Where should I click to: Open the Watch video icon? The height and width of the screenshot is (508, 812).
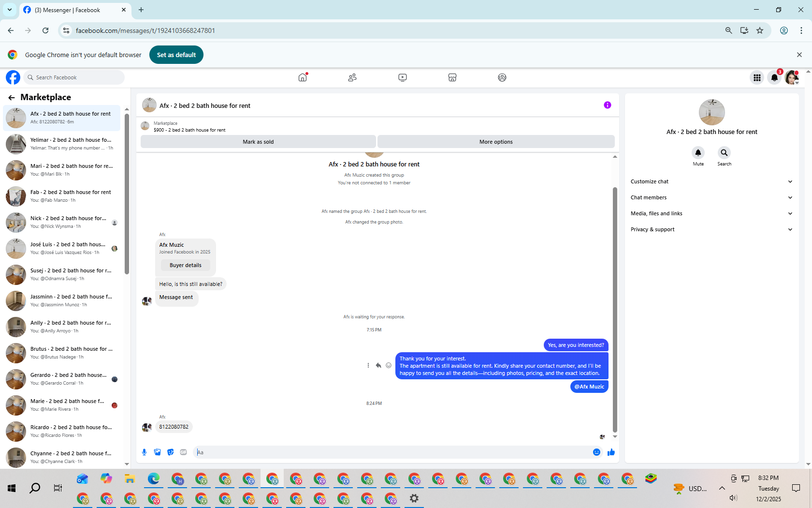coord(403,77)
